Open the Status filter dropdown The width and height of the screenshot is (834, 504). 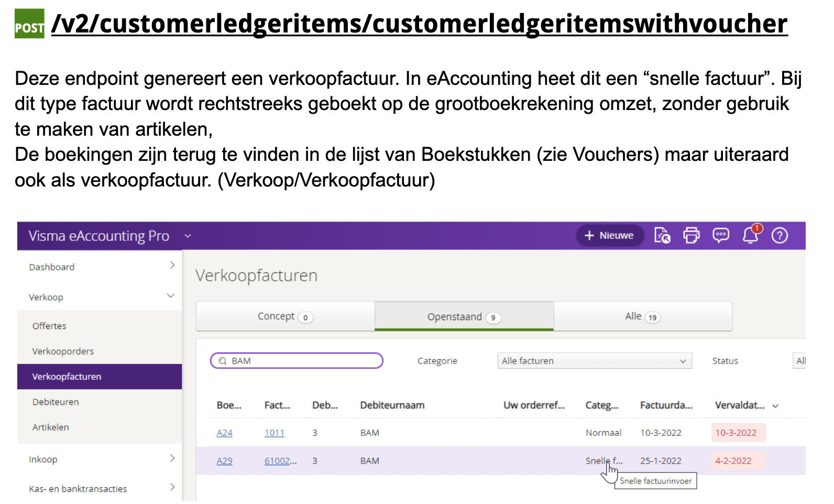click(799, 361)
